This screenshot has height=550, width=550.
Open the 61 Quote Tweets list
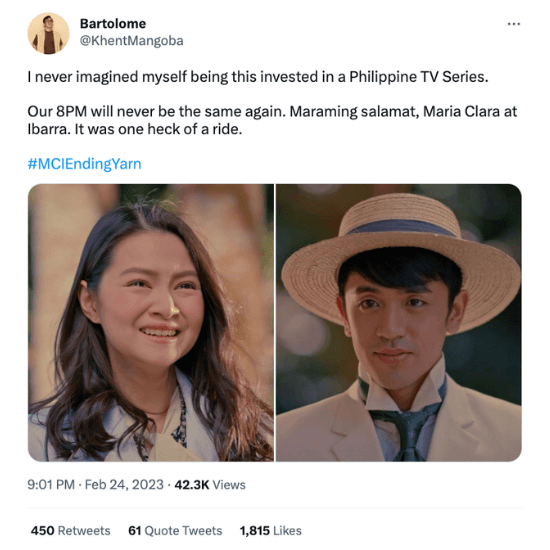(x=175, y=530)
